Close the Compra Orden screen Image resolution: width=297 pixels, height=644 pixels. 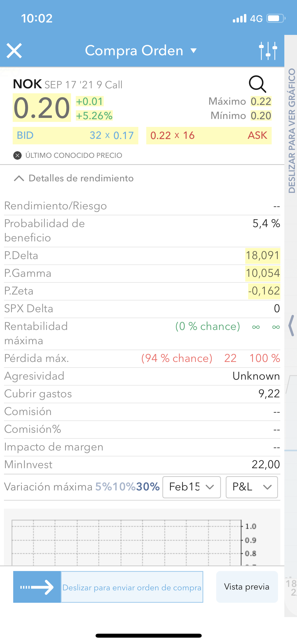[x=14, y=51]
